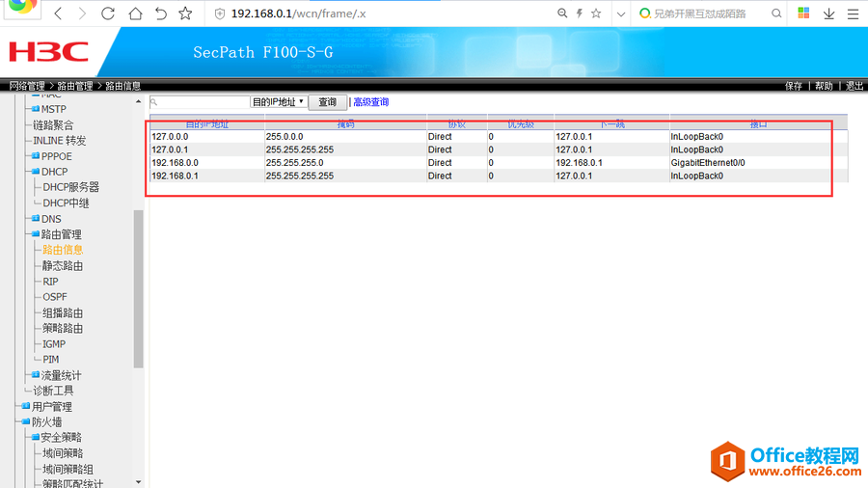
Task: Open the 目的IP地址 query type dropdown
Action: (x=279, y=102)
